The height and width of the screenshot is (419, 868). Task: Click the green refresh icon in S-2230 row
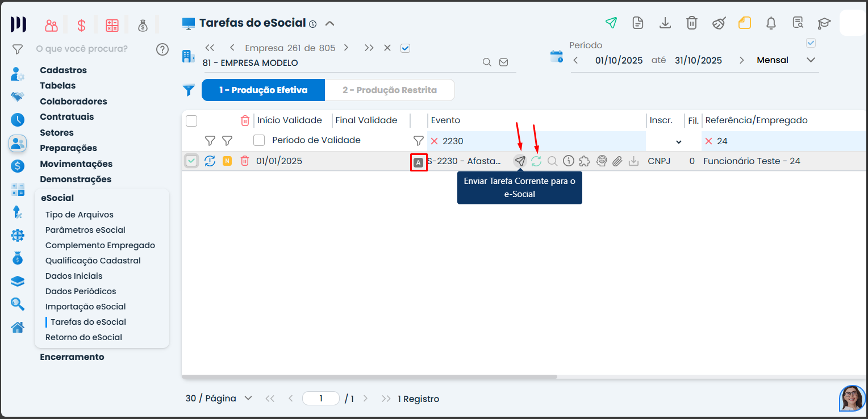(x=536, y=161)
